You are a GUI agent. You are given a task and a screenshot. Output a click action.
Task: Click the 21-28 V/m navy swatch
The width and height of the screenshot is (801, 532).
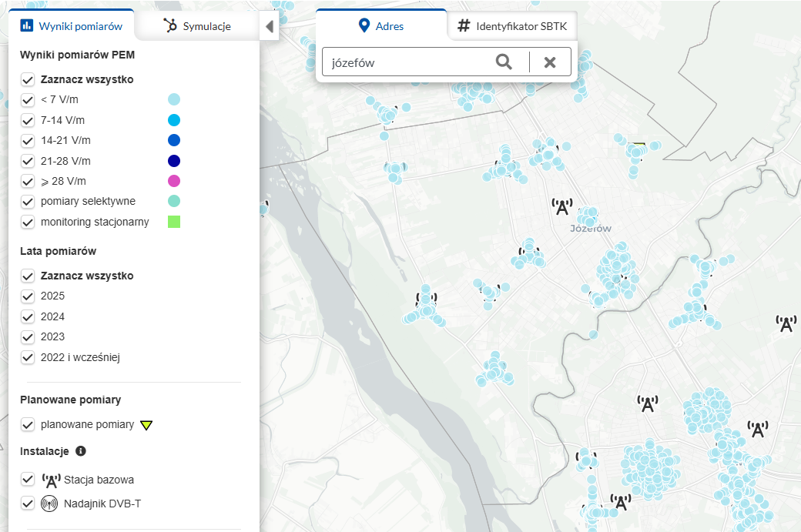click(x=174, y=161)
